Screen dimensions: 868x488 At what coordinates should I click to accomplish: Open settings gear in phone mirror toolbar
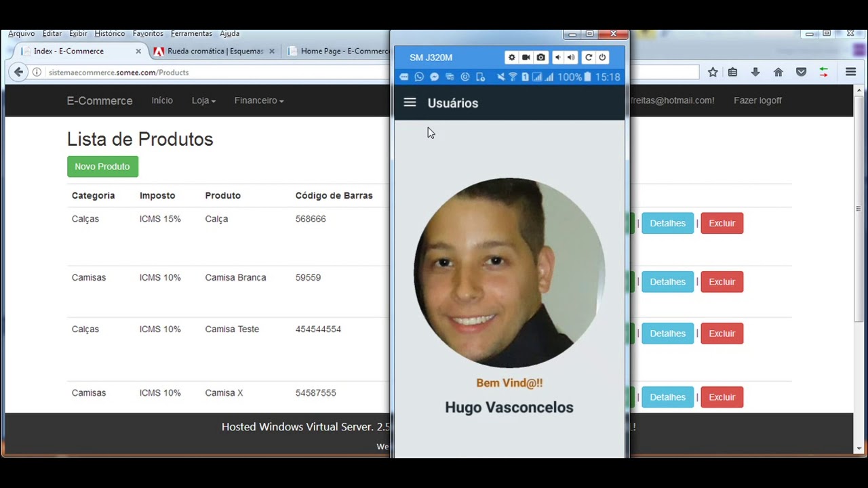[x=512, y=58]
